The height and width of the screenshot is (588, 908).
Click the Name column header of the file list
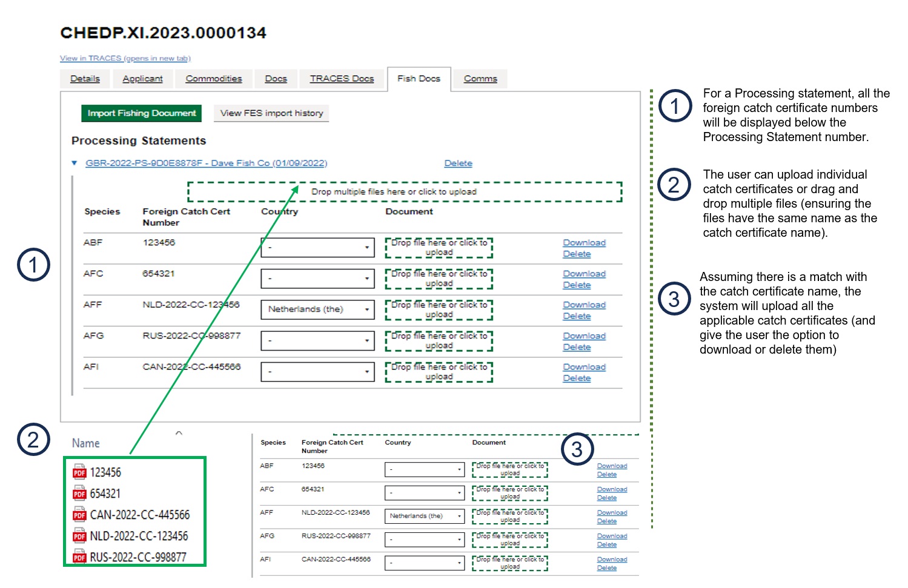tap(86, 443)
